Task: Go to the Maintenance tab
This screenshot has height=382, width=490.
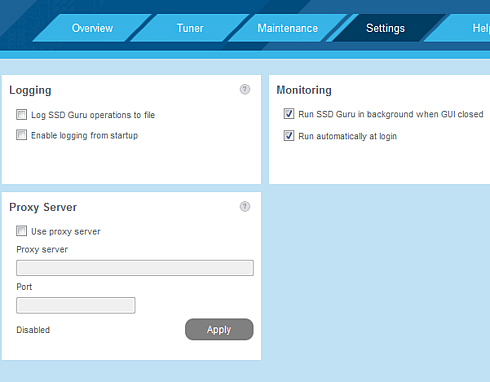Action: point(287,28)
